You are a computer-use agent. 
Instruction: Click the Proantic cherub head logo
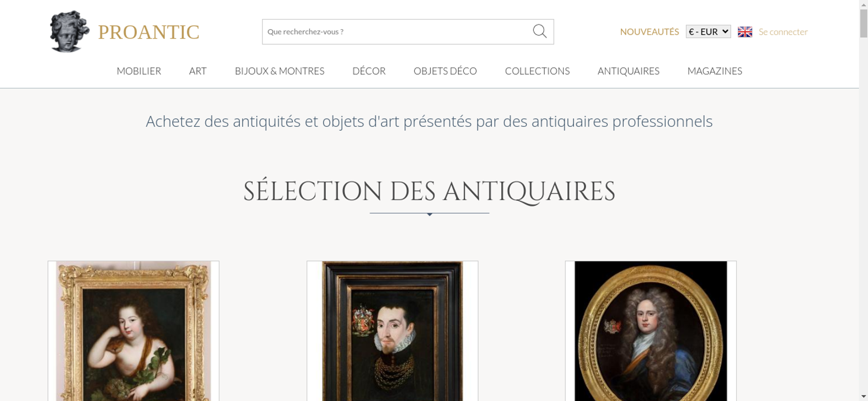click(x=69, y=31)
